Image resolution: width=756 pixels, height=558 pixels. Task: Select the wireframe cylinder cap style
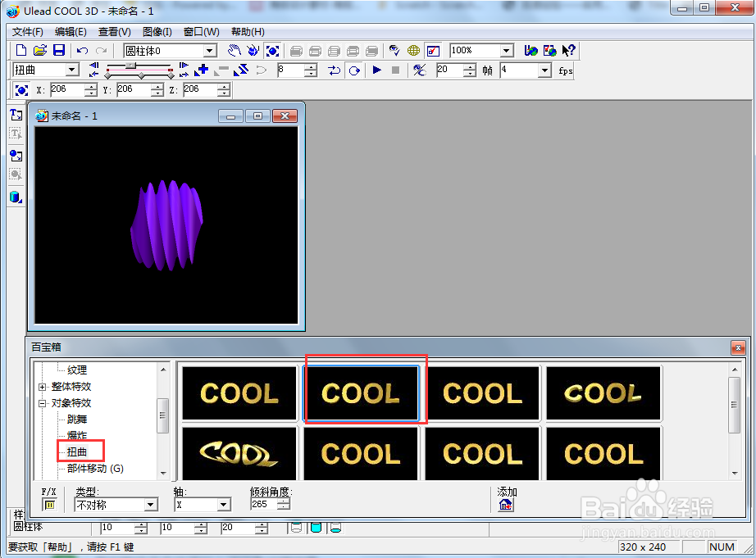pos(297,529)
